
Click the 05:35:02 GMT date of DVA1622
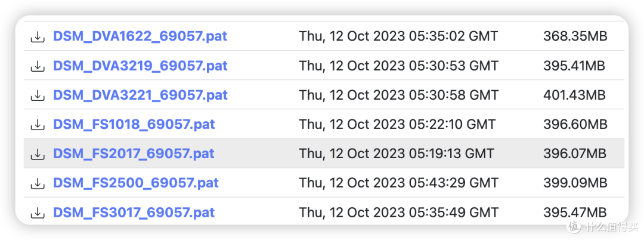coord(398,36)
